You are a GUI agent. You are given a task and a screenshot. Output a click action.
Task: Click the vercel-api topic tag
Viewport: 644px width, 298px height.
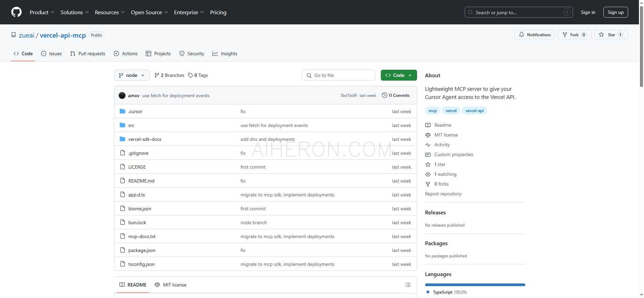pyautogui.click(x=475, y=110)
